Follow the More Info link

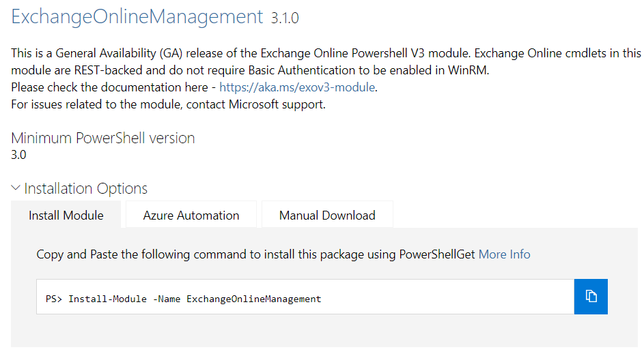[504, 254]
